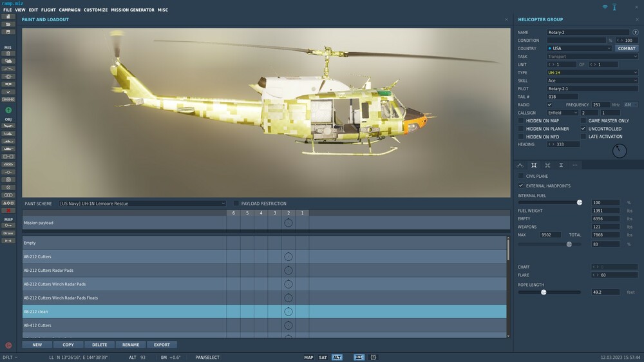Image resolution: width=644 pixels, height=362 pixels.
Task: Check the Payload Restriction checkbox
Action: point(236,204)
